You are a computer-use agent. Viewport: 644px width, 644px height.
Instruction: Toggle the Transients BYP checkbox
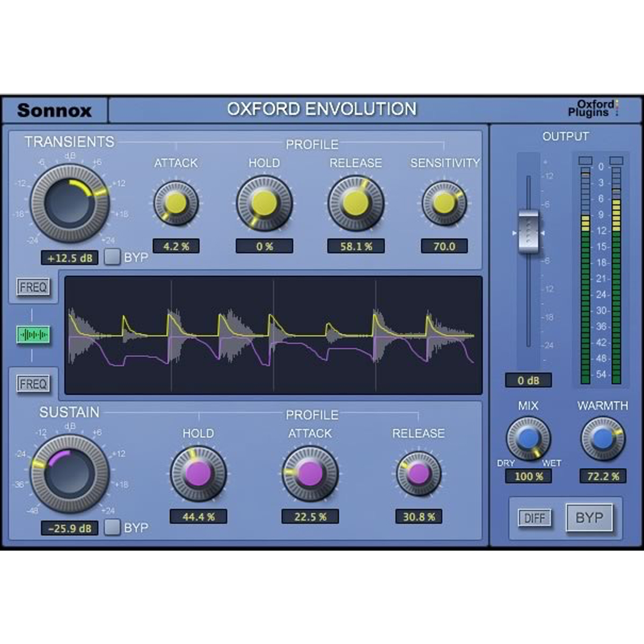(112, 257)
